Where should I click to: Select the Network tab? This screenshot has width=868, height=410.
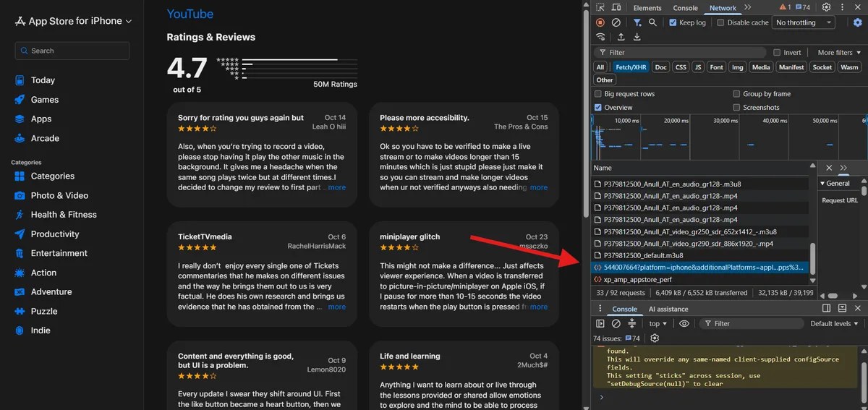(723, 8)
